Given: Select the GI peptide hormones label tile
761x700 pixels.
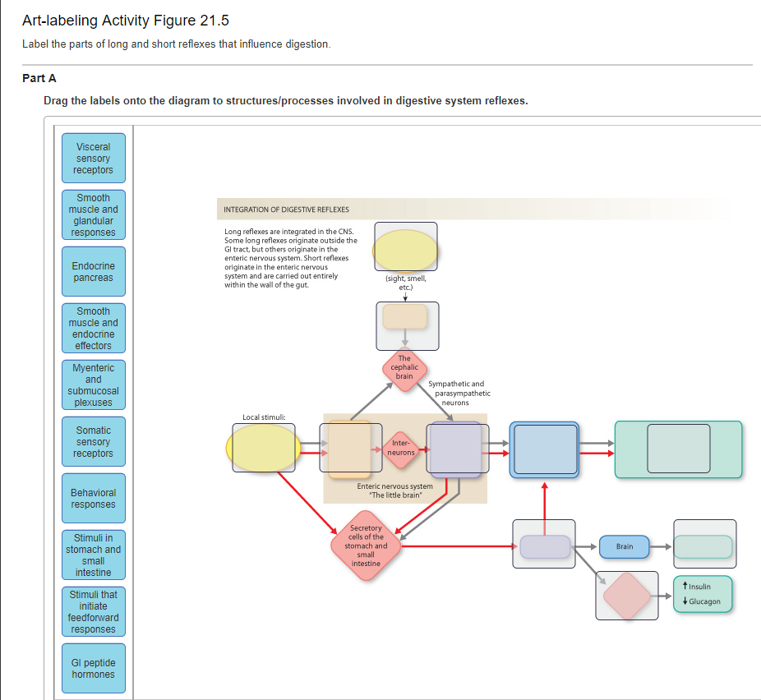Looking at the screenshot, I should click(93, 668).
